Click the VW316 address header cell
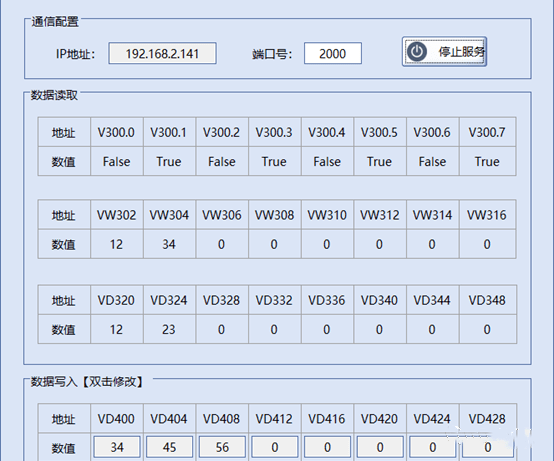Viewport: 554px width, 461px height. tap(487, 215)
